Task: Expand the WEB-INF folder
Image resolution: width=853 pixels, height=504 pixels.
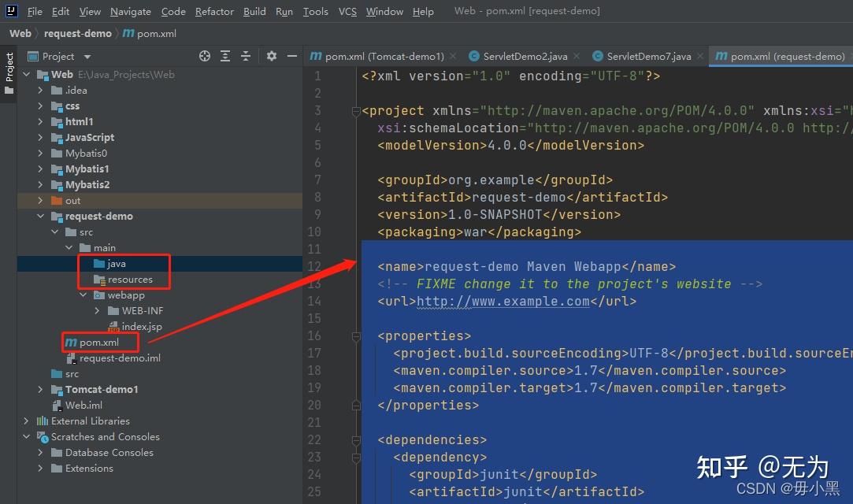Action: (x=98, y=311)
